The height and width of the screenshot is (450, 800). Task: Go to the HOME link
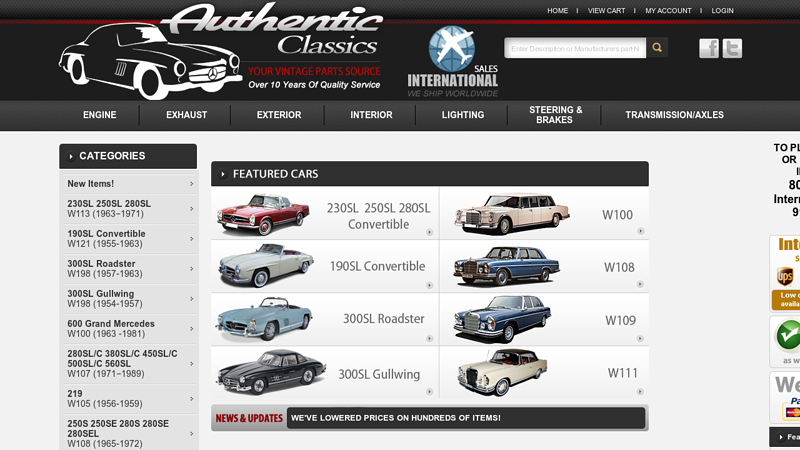(558, 11)
